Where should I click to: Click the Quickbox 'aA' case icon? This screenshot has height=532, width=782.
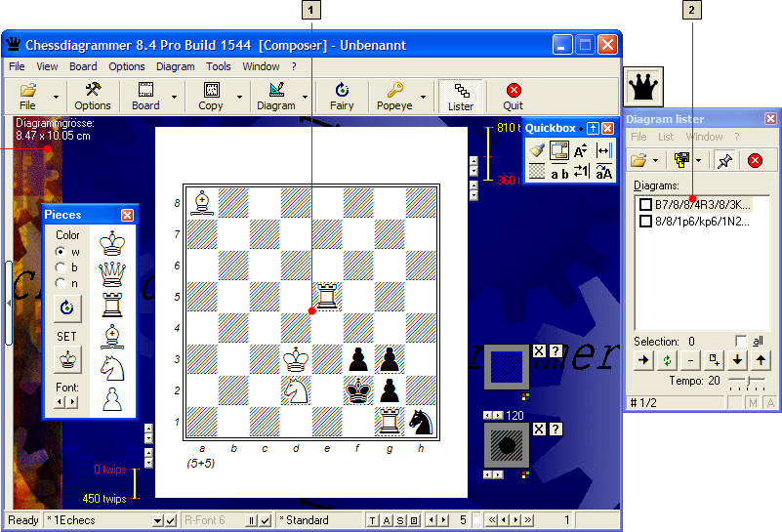pos(603,172)
